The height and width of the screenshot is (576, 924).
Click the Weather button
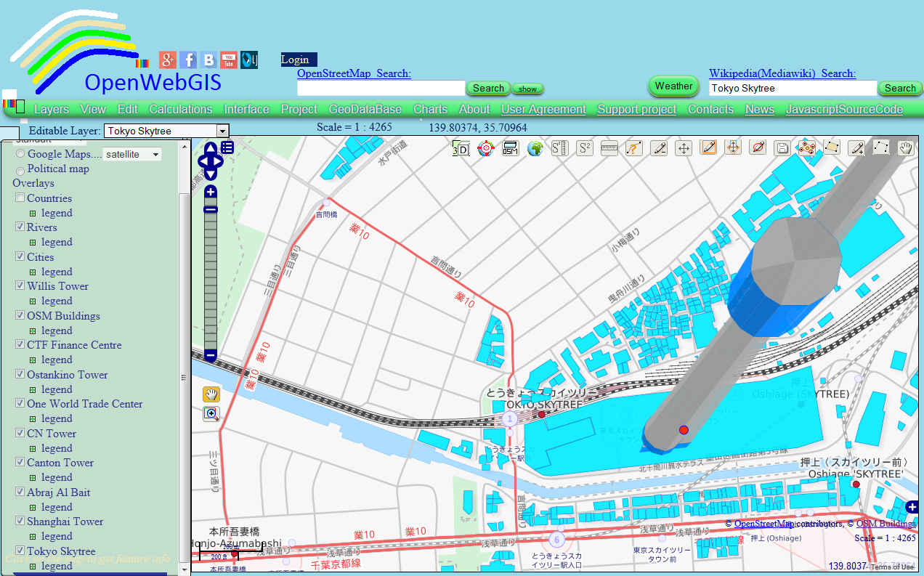(673, 86)
